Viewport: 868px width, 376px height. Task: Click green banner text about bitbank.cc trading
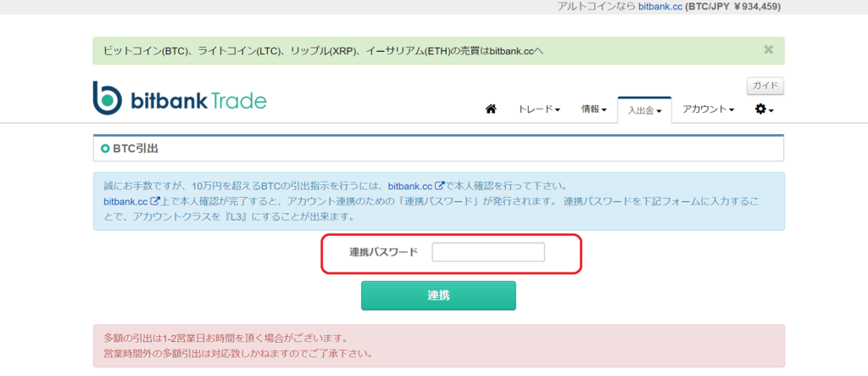tap(324, 50)
